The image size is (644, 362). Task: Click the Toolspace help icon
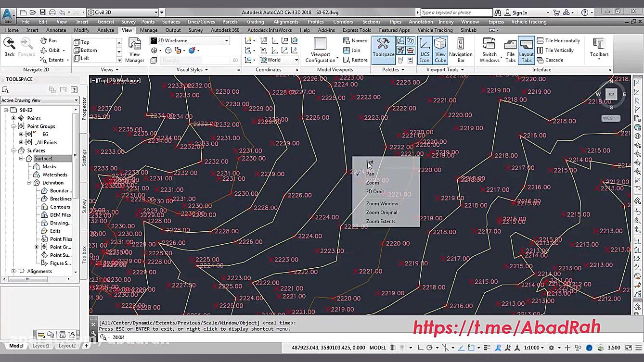74,89
